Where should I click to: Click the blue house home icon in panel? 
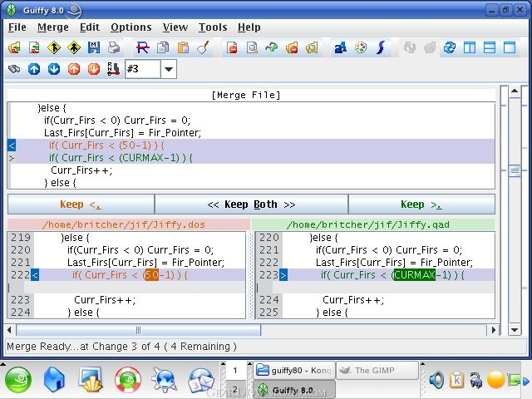pos(54,379)
